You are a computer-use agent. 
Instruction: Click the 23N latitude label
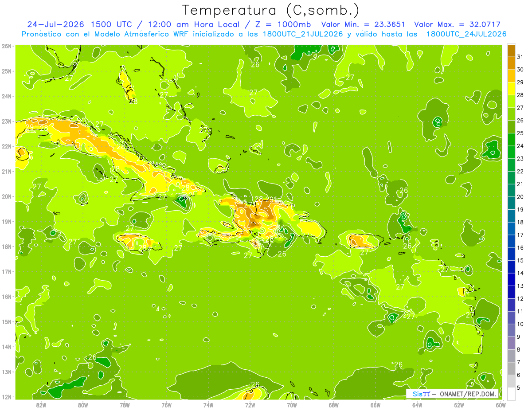6,121
